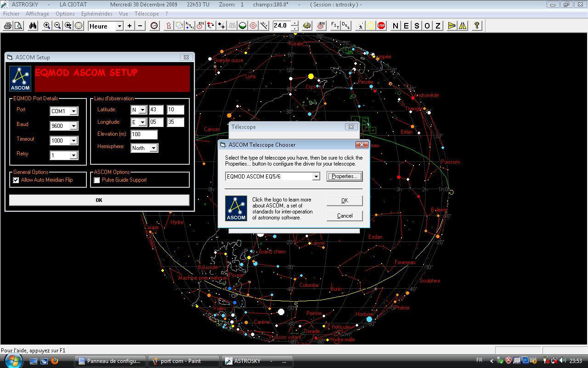Image resolution: width=588 pixels, height=368 pixels.
Task: Switch to port com - Paint taskbar button
Action: point(183,361)
